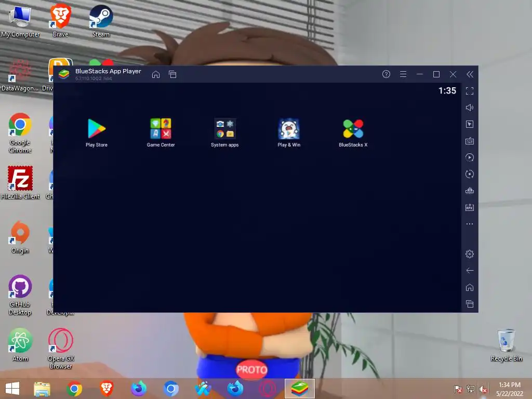The image size is (532, 399).
Task: Select the Brave desktop shortcut
Action: point(61,20)
